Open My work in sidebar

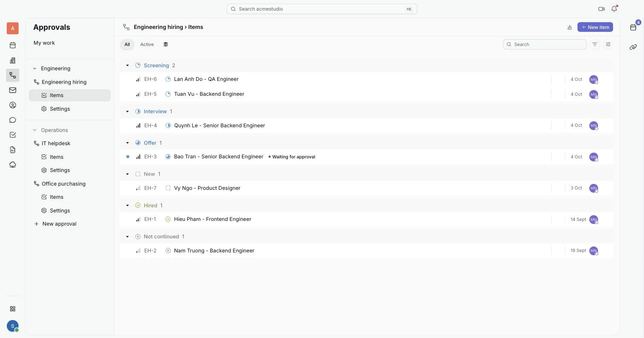coord(44,43)
